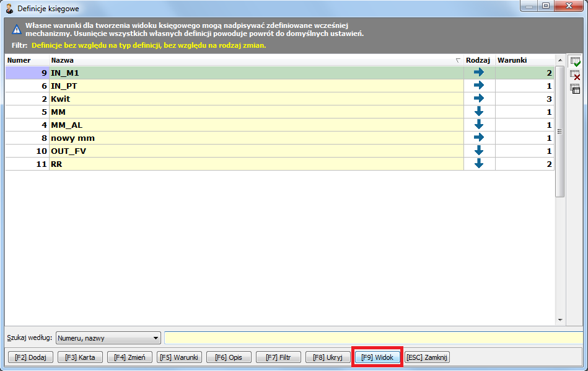588x371 pixels.
Task: Click number cell 11 of RR row
Action: (27, 164)
